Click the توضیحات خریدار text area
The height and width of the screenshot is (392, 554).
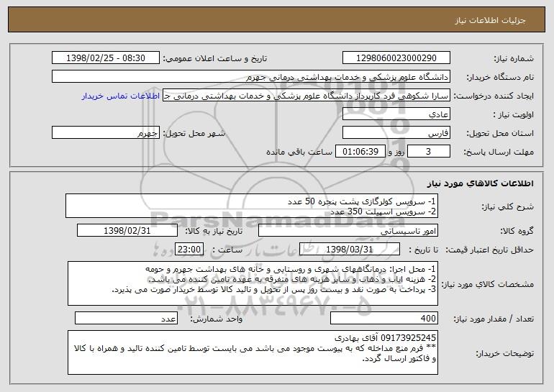click(x=253, y=352)
